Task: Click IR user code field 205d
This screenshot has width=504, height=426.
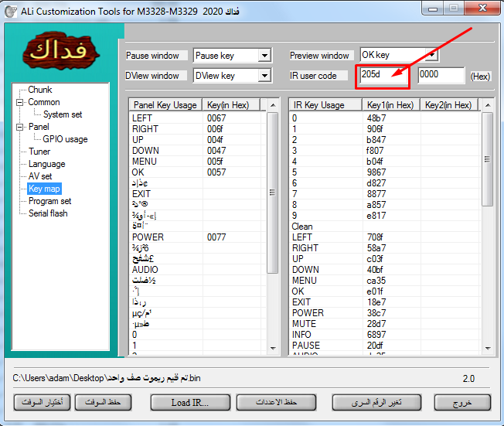Action: [x=382, y=75]
